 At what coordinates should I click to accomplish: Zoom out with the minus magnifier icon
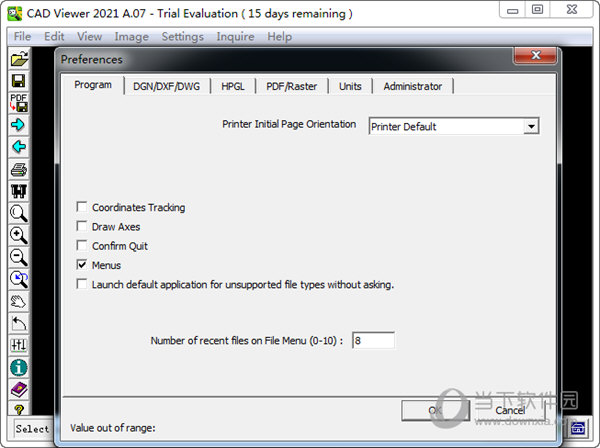(x=19, y=257)
